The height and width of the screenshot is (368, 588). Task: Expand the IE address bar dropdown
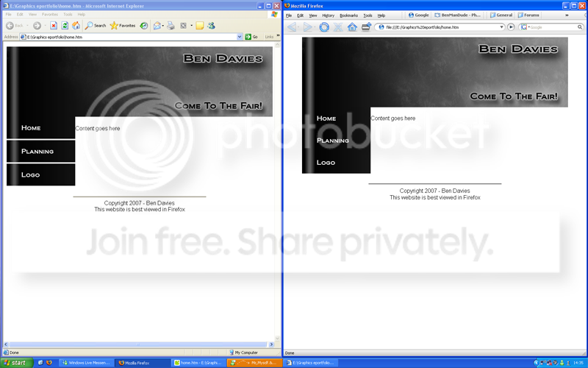click(240, 37)
